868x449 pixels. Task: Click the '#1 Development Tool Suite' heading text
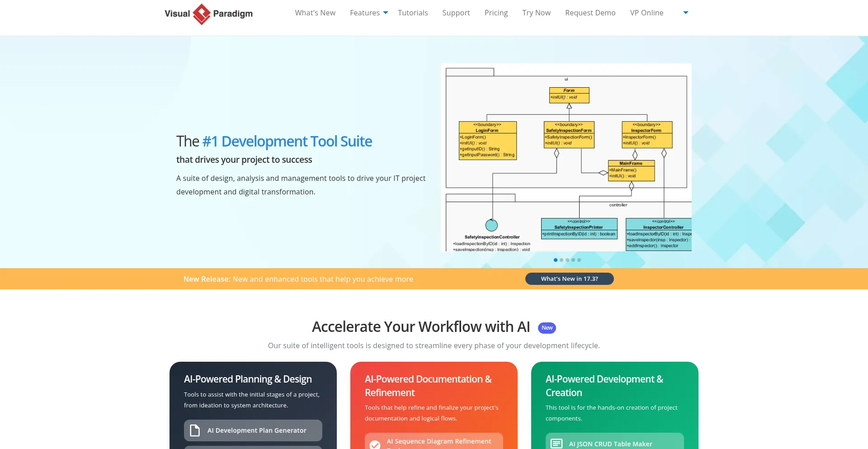(x=287, y=142)
